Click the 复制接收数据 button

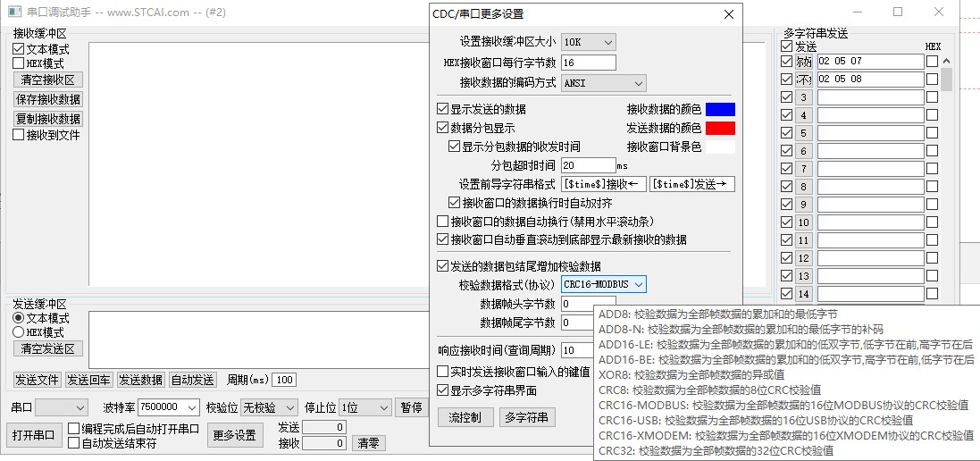tap(47, 119)
